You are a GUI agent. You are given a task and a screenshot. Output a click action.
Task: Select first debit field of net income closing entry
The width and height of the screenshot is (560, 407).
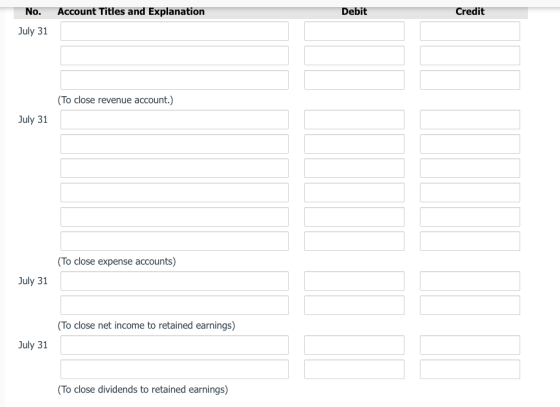[x=354, y=281]
